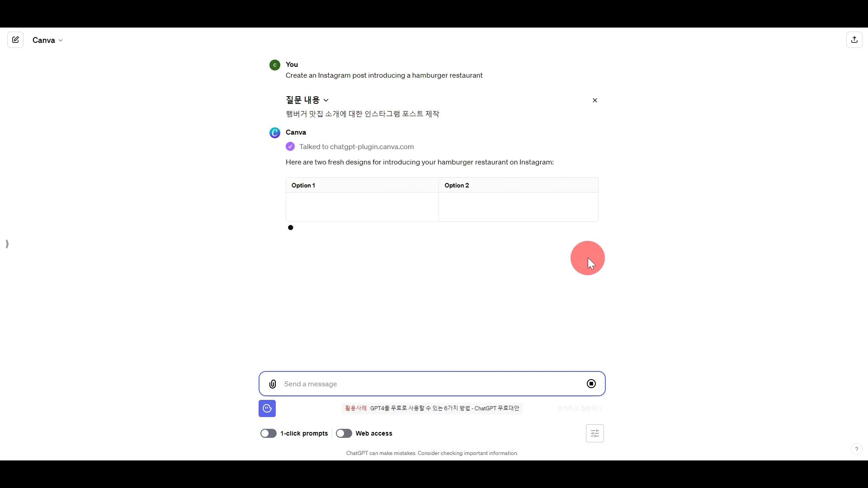Click the settings/sliders icon bottom right
The width and height of the screenshot is (868, 488).
pos(595,433)
